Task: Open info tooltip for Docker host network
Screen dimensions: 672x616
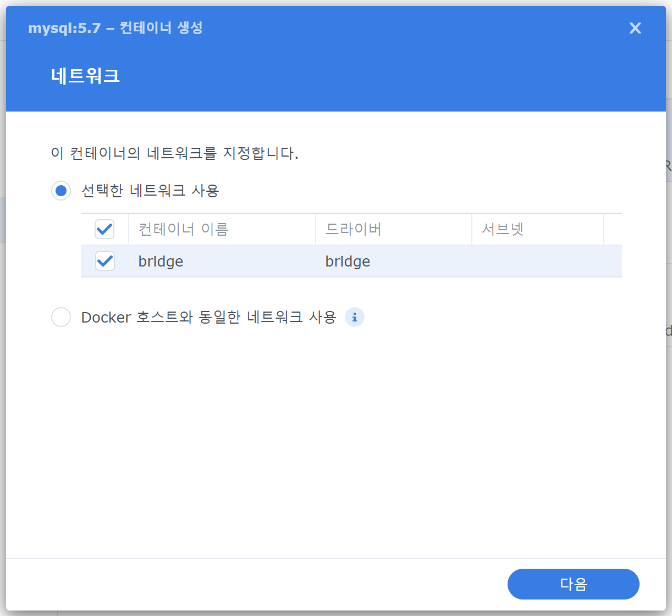Action: (355, 317)
